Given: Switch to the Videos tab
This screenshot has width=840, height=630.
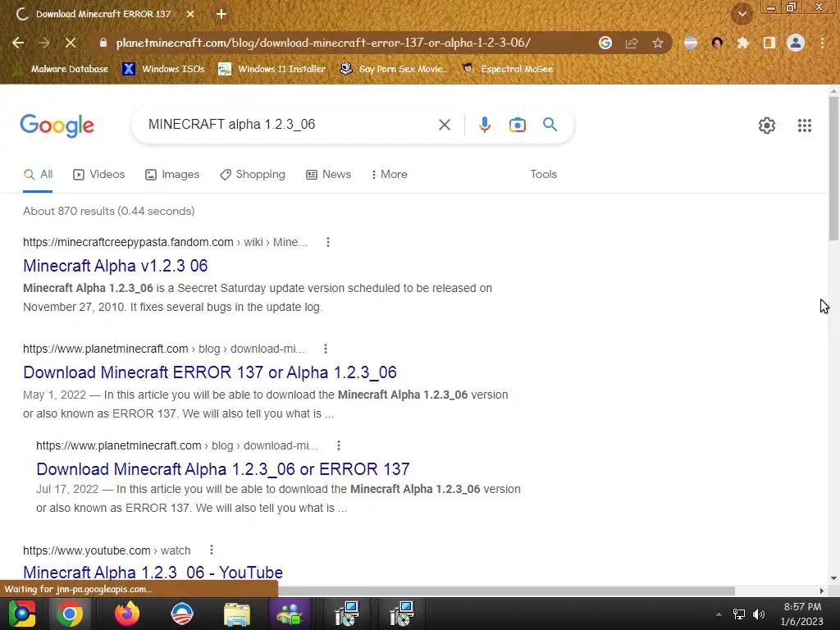Looking at the screenshot, I should (x=99, y=175).
